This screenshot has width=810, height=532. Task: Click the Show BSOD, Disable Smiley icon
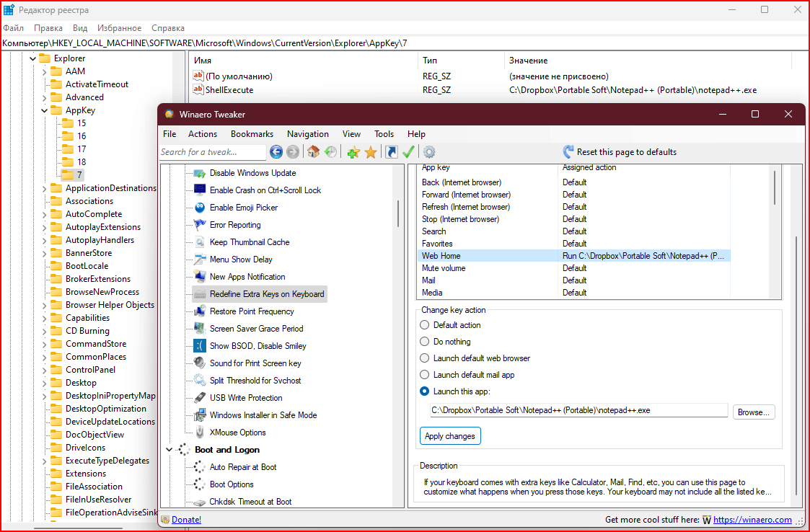click(x=200, y=346)
